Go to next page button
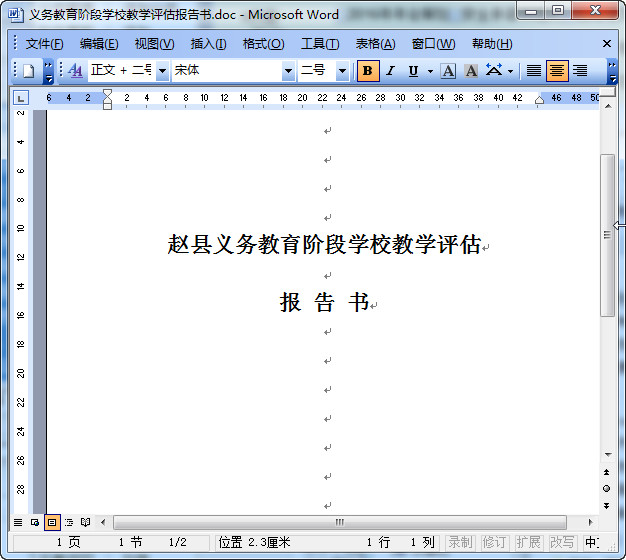Viewport: 626px width, 560px height. click(x=606, y=506)
